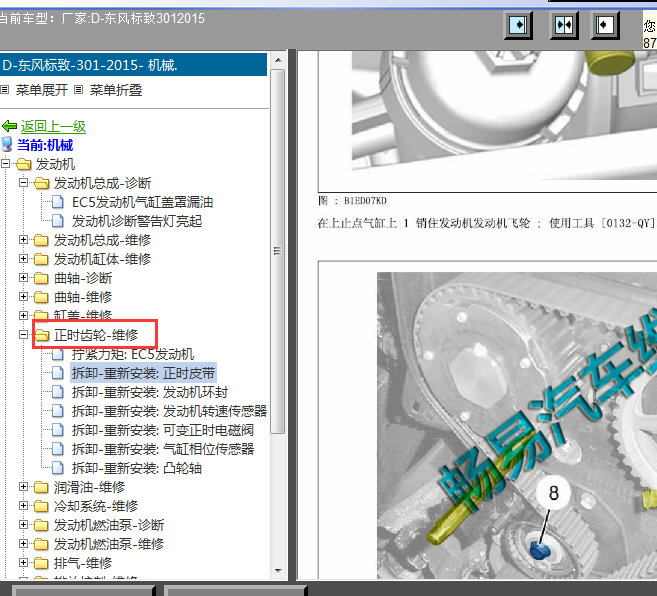Select the 曲轴-诊断 folder label

pyautogui.click(x=83, y=278)
